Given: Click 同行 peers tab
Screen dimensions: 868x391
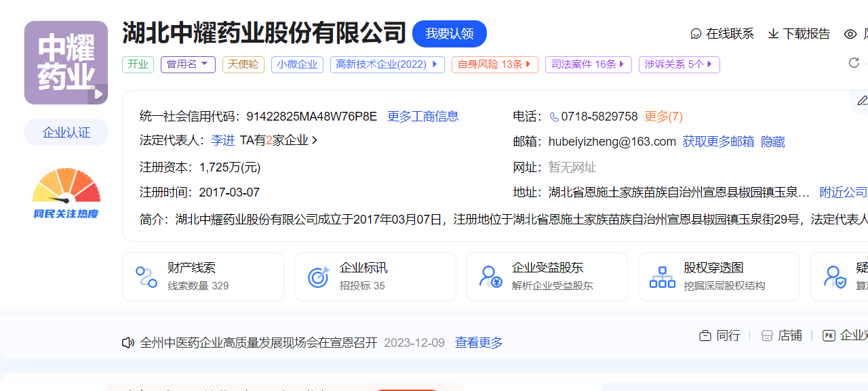Looking at the screenshot, I should pyautogui.click(x=719, y=335).
